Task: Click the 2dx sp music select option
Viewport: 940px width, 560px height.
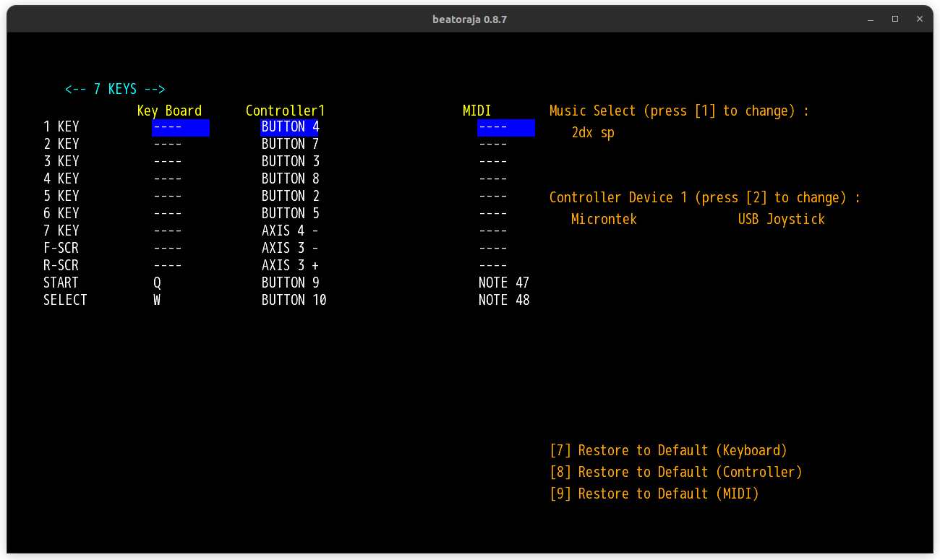Action: [x=592, y=133]
